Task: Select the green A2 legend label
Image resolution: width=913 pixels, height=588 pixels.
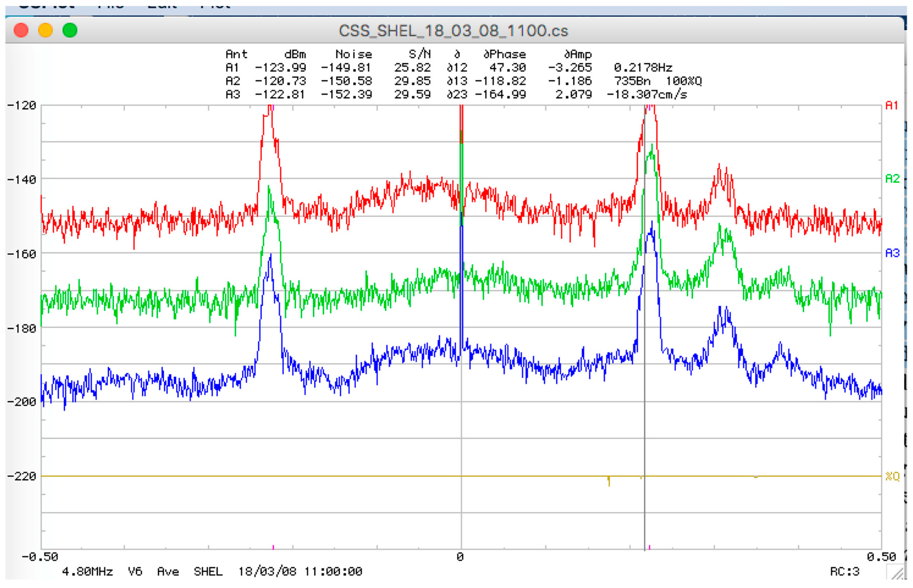Action: point(892,179)
